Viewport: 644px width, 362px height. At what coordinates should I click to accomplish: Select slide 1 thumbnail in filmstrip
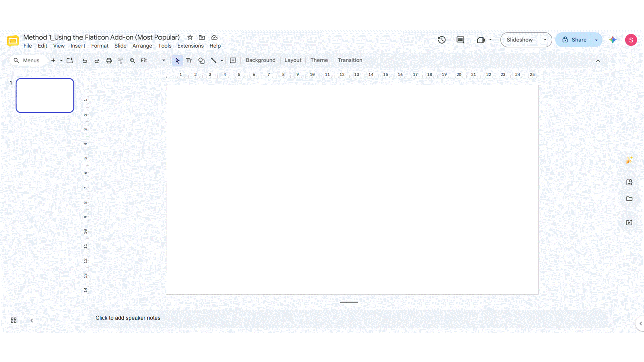(45, 96)
